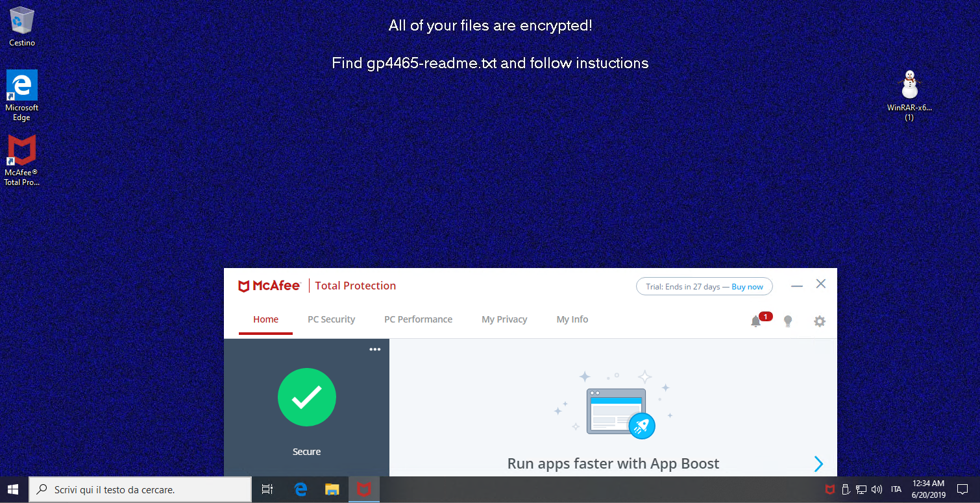980x503 pixels.
Task: Open the Action Center notification icon
Action: click(962, 490)
